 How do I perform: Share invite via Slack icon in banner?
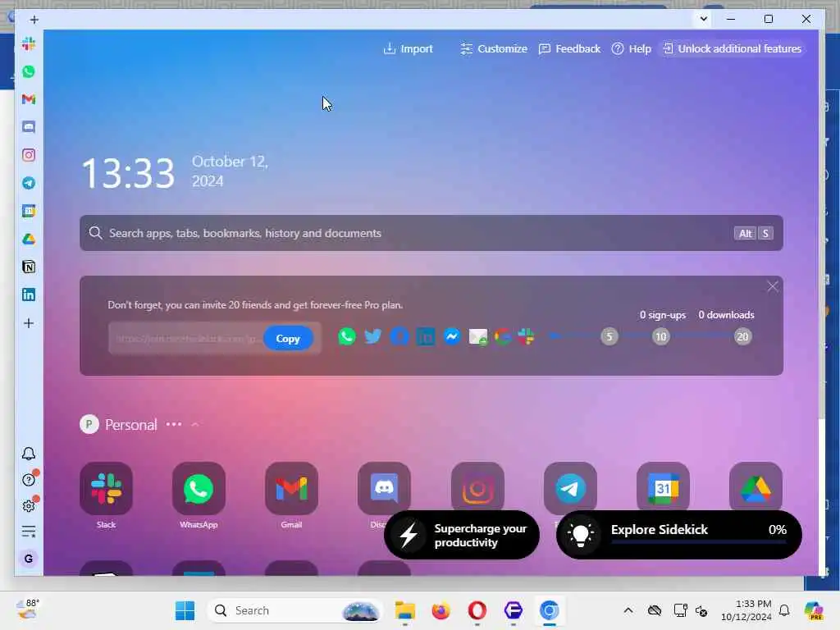pyautogui.click(x=526, y=336)
